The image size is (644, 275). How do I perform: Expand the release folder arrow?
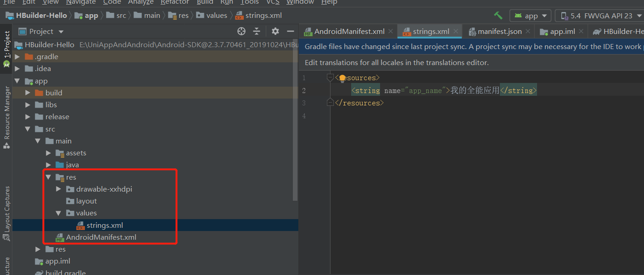[x=28, y=117]
